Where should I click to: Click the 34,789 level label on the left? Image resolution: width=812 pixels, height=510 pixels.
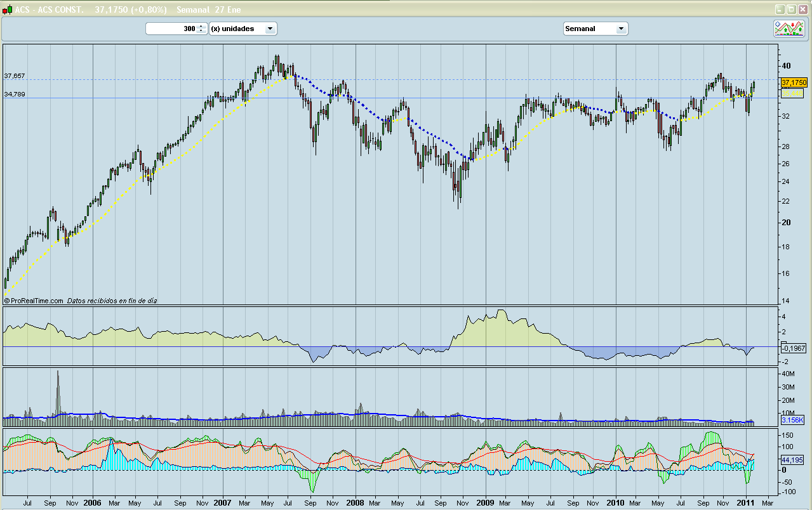pos(15,95)
